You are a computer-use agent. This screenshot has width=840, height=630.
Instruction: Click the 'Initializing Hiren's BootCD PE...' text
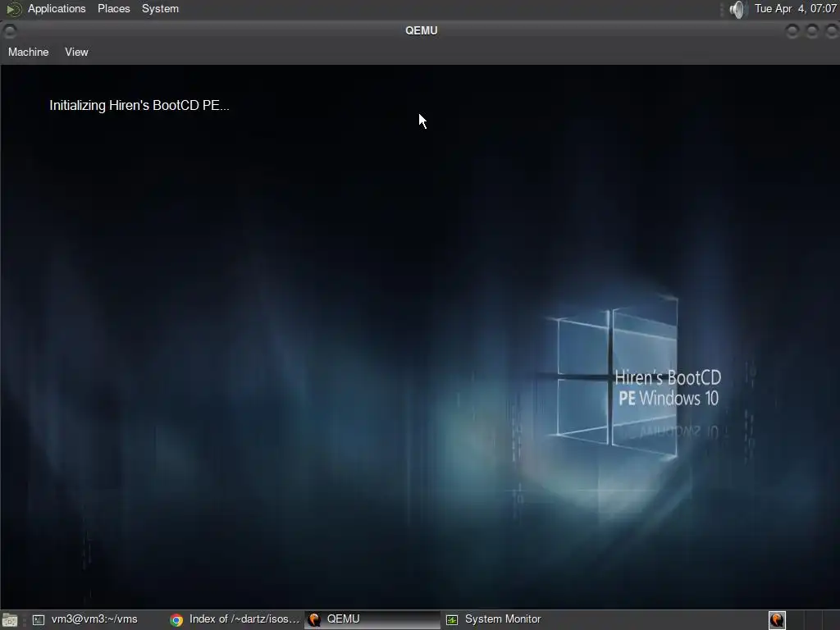pos(139,106)
